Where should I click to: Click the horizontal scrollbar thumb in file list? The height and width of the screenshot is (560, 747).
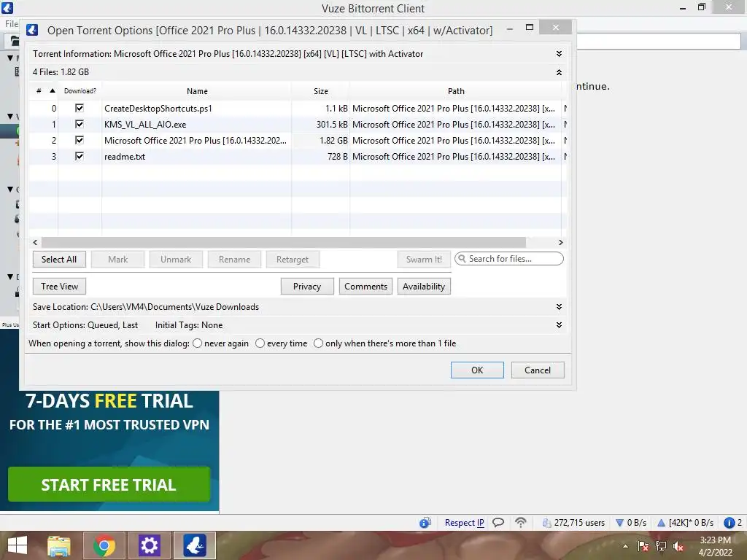click(x=284, y=242)
